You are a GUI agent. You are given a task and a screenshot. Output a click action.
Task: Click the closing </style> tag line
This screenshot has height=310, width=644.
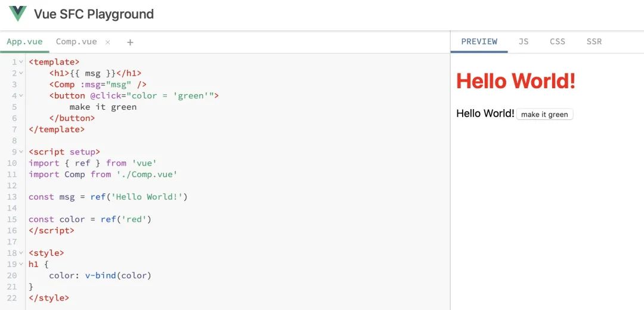pos(49,297)
